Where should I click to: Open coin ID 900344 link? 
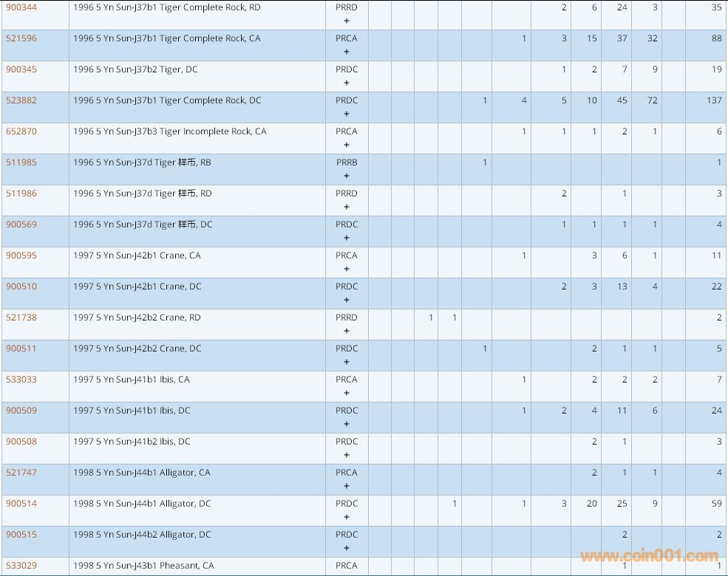pos(21,7)
